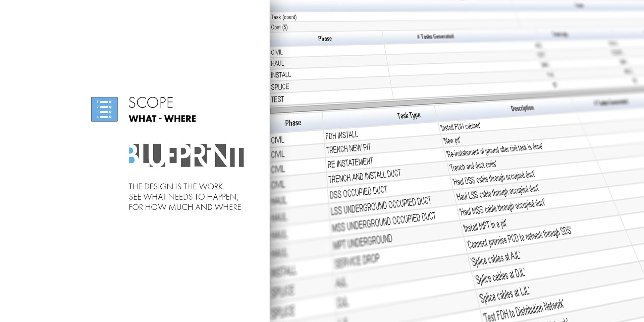Click the Description column header
The height and width of the screenshot is (322, 644).
tap(522, 108)
